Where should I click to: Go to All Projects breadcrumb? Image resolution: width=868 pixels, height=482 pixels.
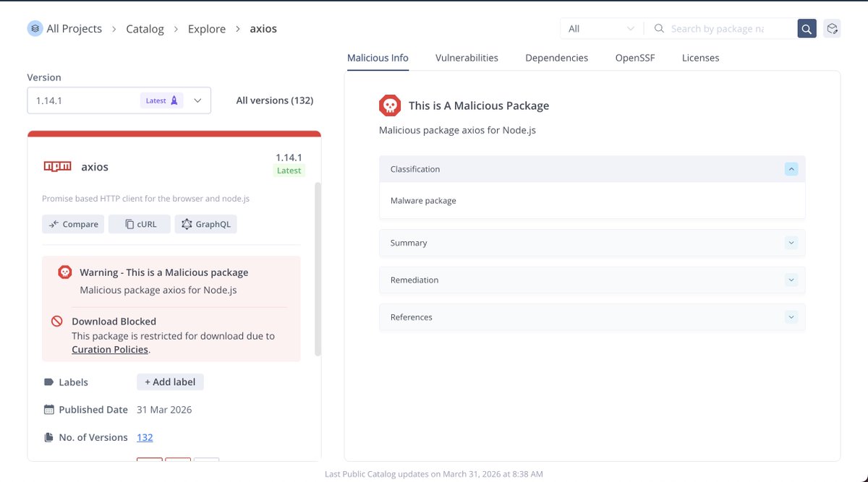75,29
